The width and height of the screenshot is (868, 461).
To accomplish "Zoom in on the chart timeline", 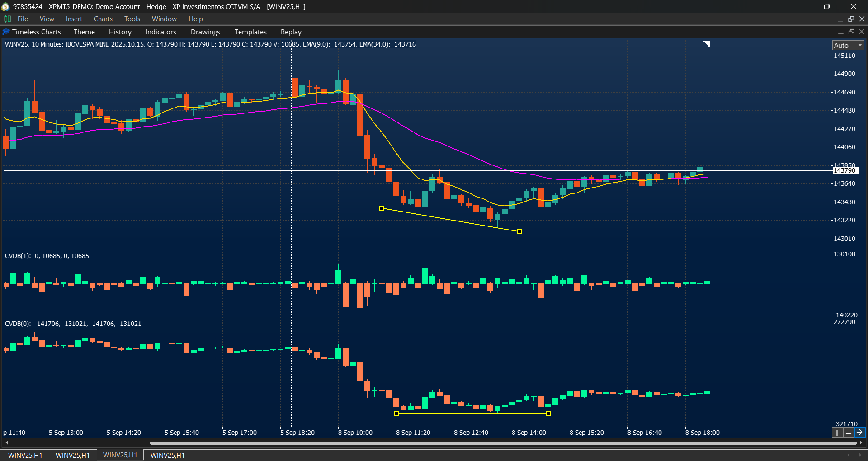I will [837, 433].
